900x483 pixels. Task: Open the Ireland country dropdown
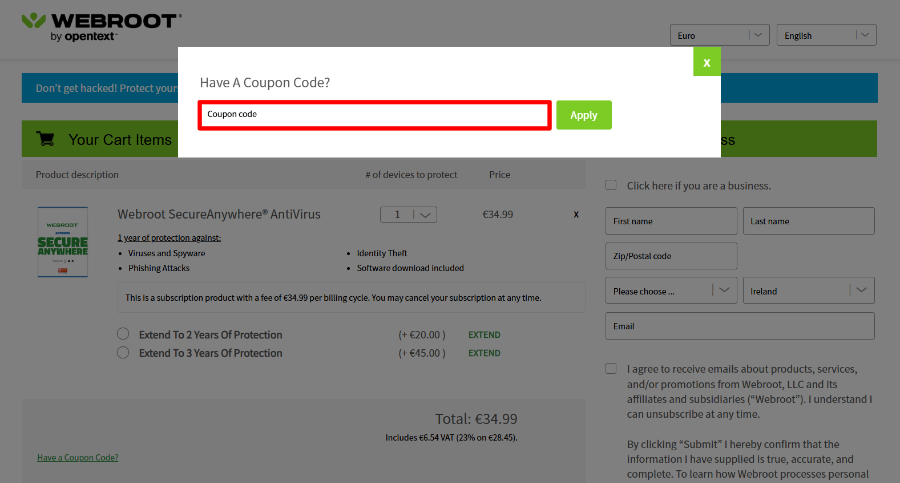point(809,291)
